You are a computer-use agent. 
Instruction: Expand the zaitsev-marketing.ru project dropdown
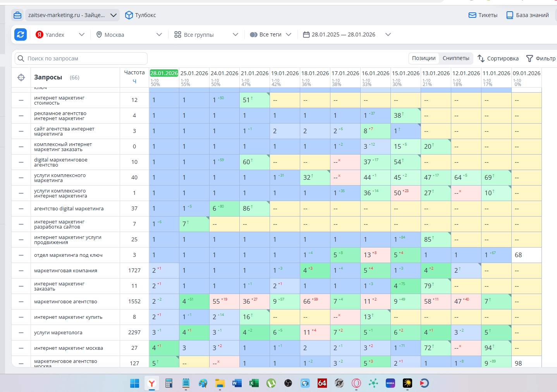tap(113, 15)
